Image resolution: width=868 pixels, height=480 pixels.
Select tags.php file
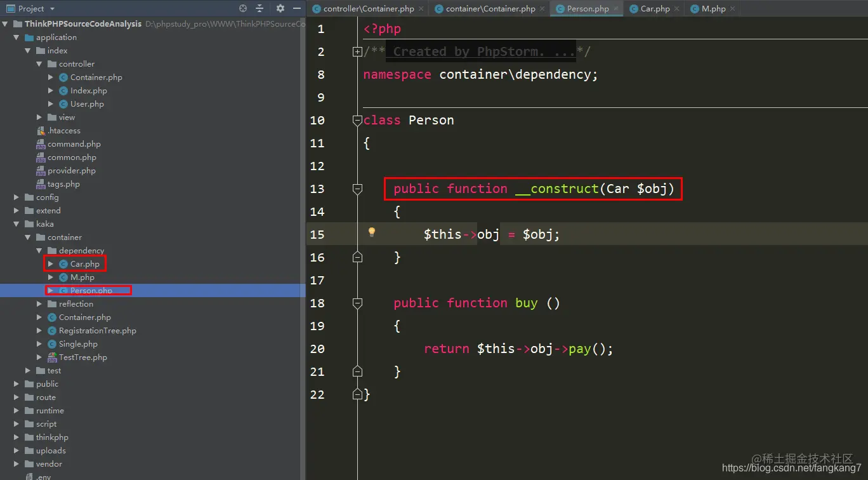63,184
